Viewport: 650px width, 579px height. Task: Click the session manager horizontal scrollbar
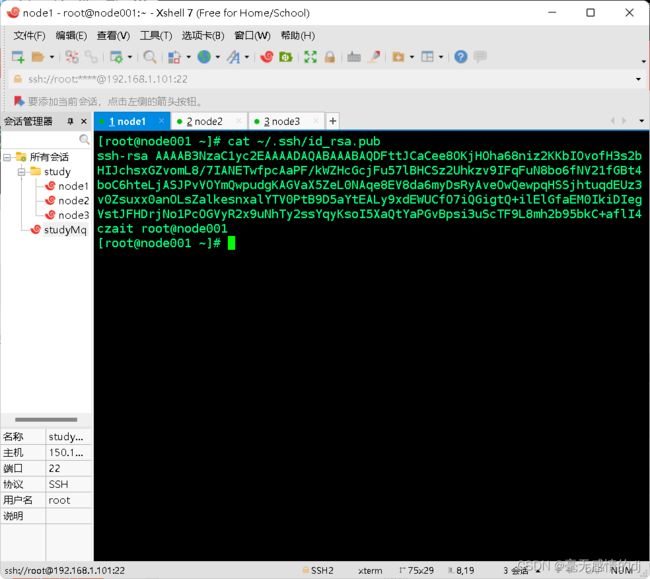[x=46, y=419]
